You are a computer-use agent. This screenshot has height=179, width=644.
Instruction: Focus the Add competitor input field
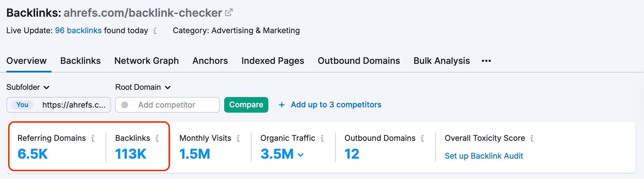coord(167,105)
